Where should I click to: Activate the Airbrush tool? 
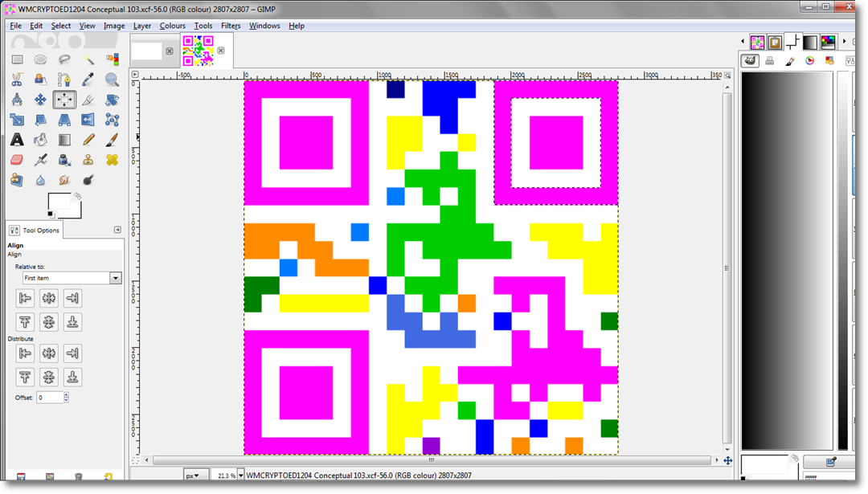point(40,160)
